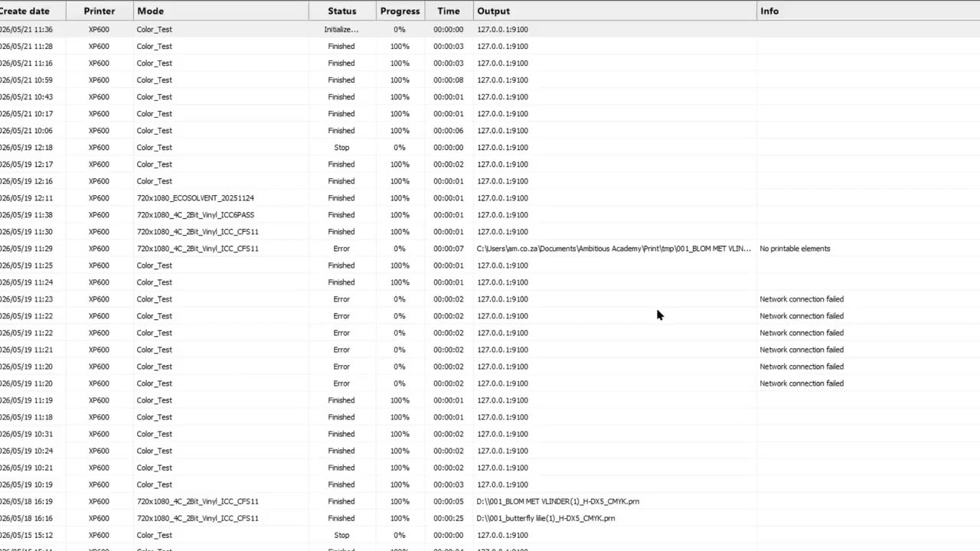Click 'Network connection failed' on the 11:23 job

click(802, 299)
